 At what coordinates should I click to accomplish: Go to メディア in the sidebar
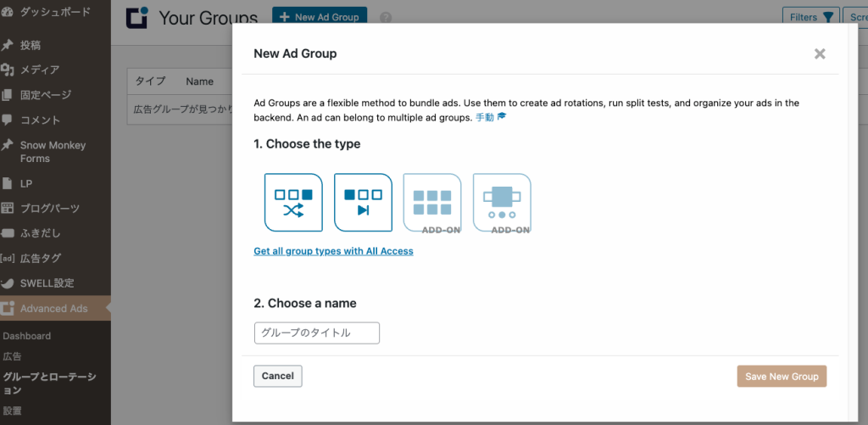(39, 70)
